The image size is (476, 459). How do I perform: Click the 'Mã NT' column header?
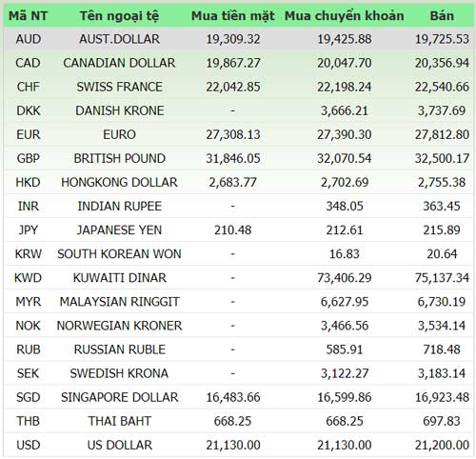[28, 15]
